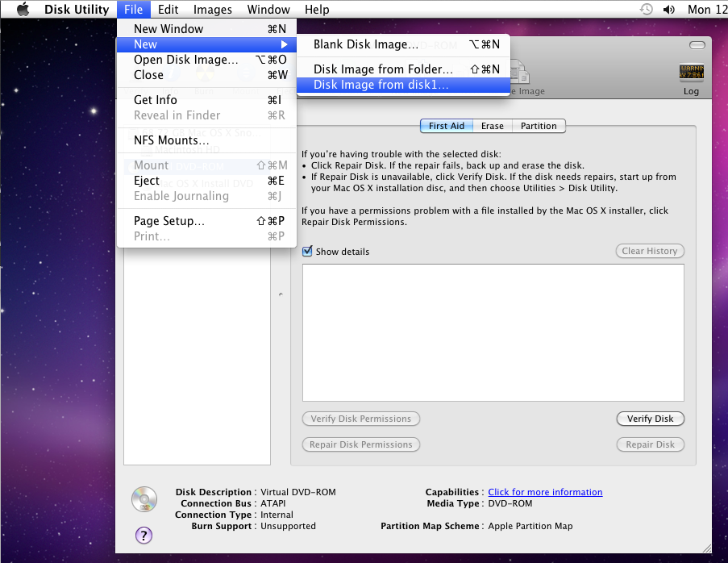Viewport: 728px width, 563px height.
Task: Click the toolbar toggle pill button
Action: point(697,45)
